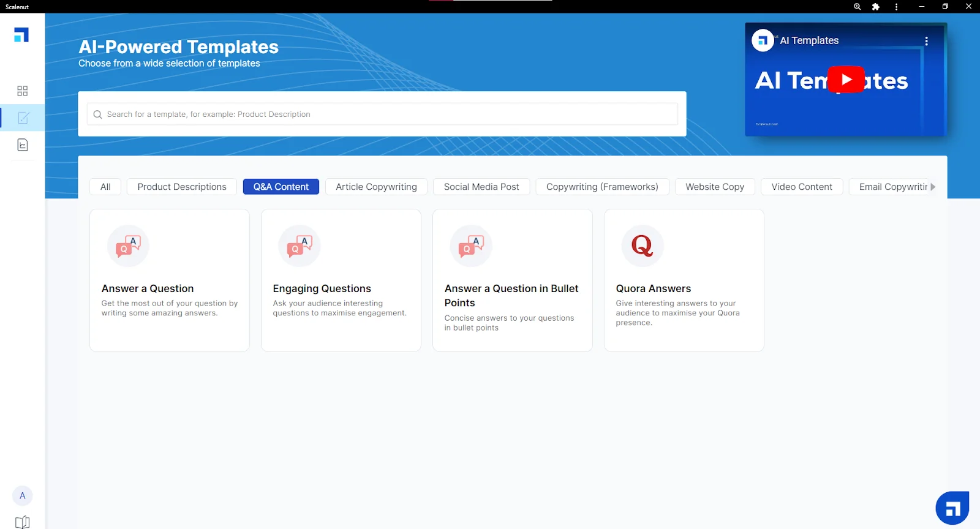Image resolution: width=980 pixels, height=529 pixels.
Task: Select the Copywriting (Frameworks) tab
Action: point(602,187)
